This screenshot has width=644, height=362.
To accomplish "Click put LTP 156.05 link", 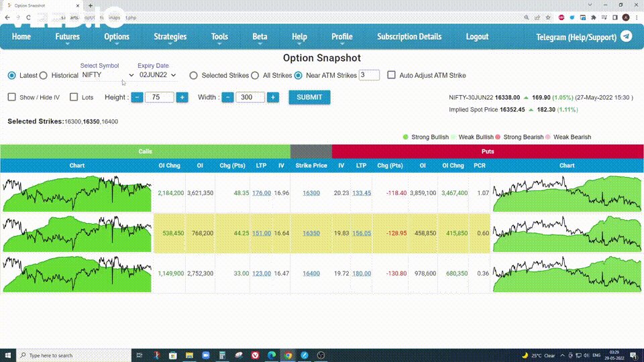I will 362,233.
